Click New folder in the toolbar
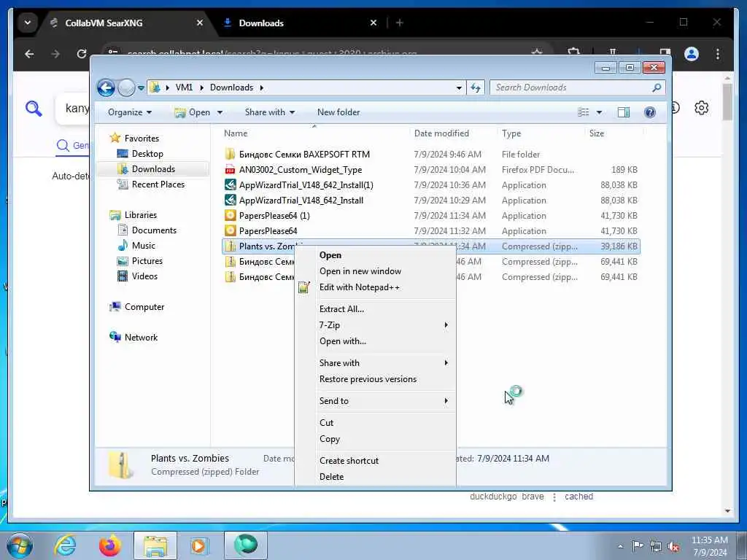The width and height of the screenshot is (747, 560). point(338,112)
